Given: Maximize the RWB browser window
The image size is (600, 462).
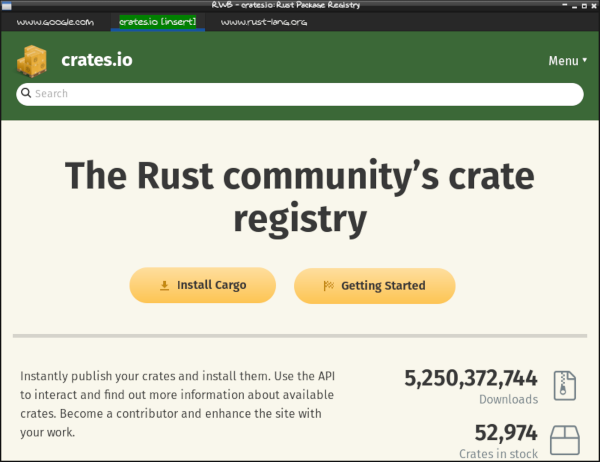Looking at the screenshot, I should click(x=584, y=6).
